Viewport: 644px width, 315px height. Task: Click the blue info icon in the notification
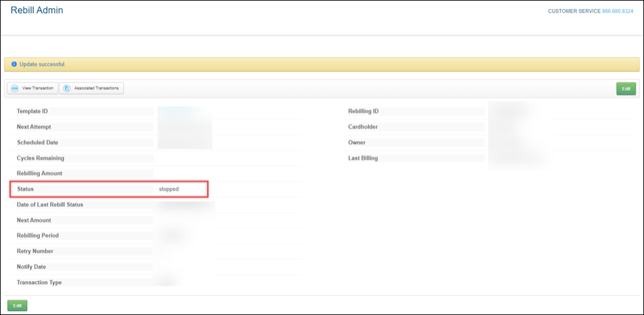(13, 64)
